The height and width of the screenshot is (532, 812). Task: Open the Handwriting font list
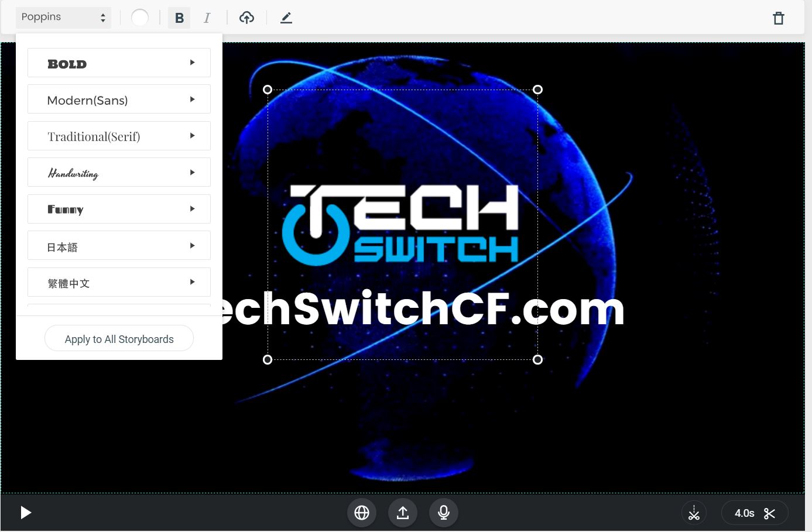(119, 173)
